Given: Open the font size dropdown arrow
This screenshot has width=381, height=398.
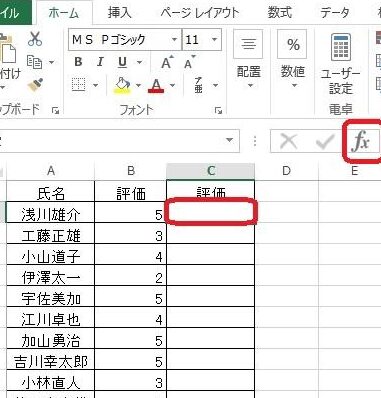Looking at the screenshot, I should tap(214, 40).
